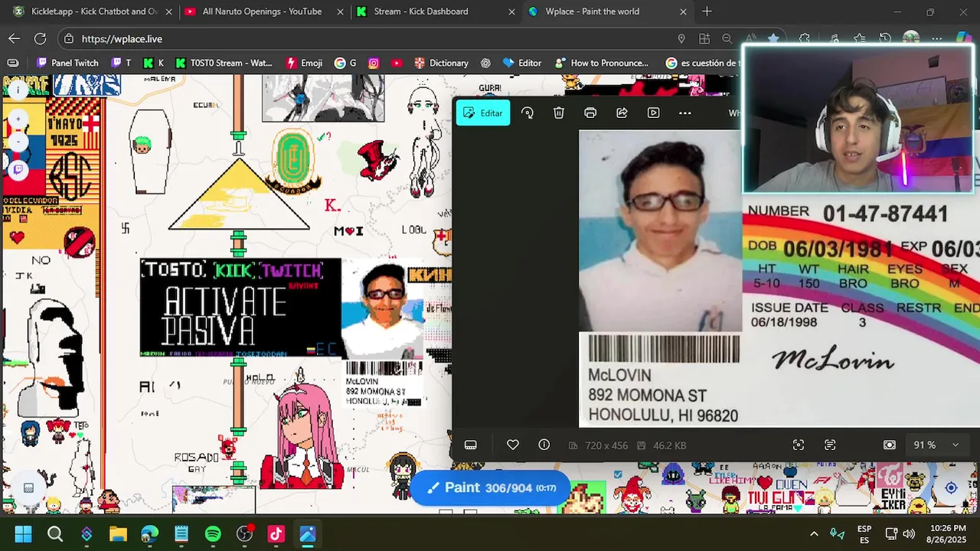Zoom out on the Wplace map
Viewport: 980px width, 551px height.
coord(17,142)
